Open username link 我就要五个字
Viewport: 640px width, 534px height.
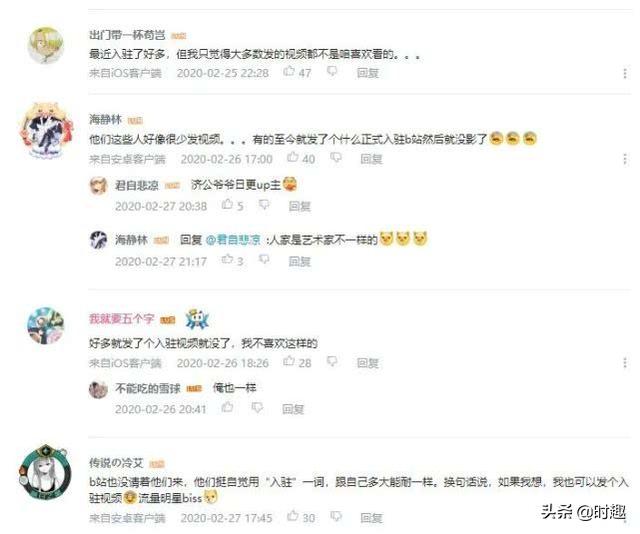pos(122,318)
